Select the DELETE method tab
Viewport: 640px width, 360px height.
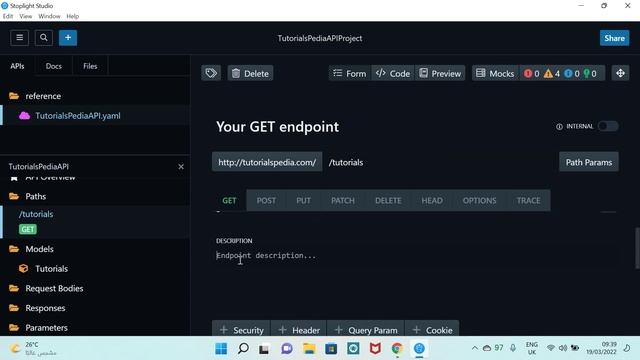pos(388,200)
